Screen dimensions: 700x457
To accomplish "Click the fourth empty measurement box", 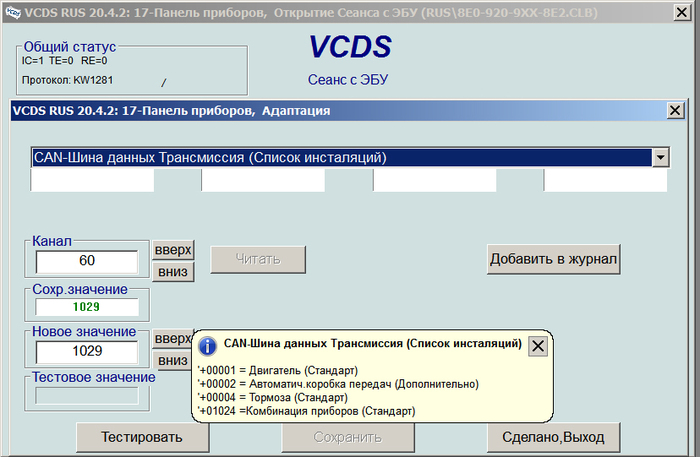I will (606, 180).
